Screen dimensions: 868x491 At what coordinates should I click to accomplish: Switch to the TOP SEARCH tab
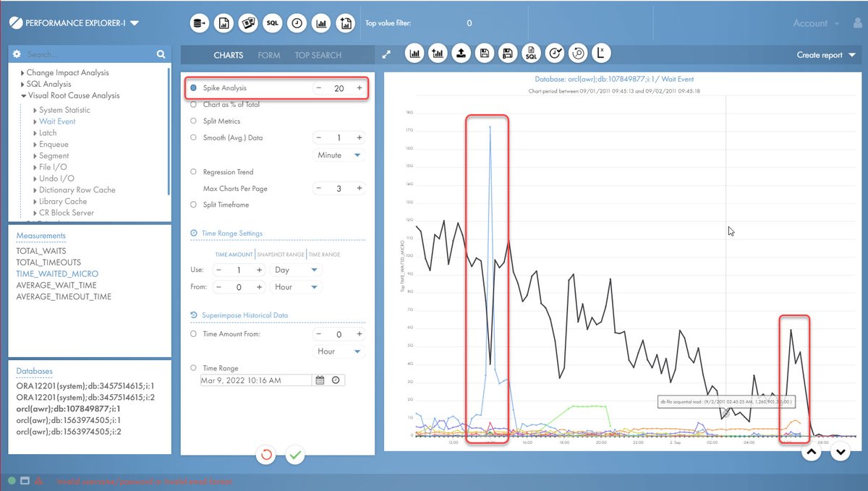pos(318,55)
